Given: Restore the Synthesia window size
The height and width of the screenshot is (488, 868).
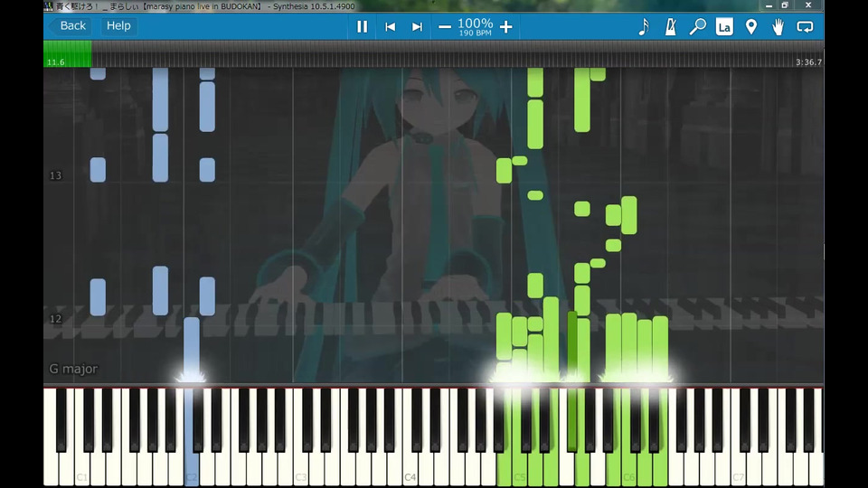Looking at the screenshot, I should coord(785,5).
